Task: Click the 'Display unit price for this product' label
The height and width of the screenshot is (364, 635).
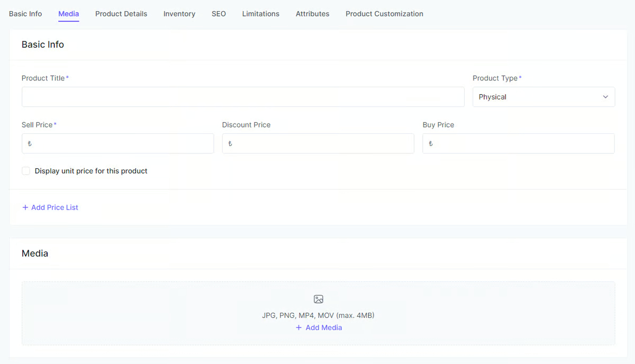Action: coord(91,171)
